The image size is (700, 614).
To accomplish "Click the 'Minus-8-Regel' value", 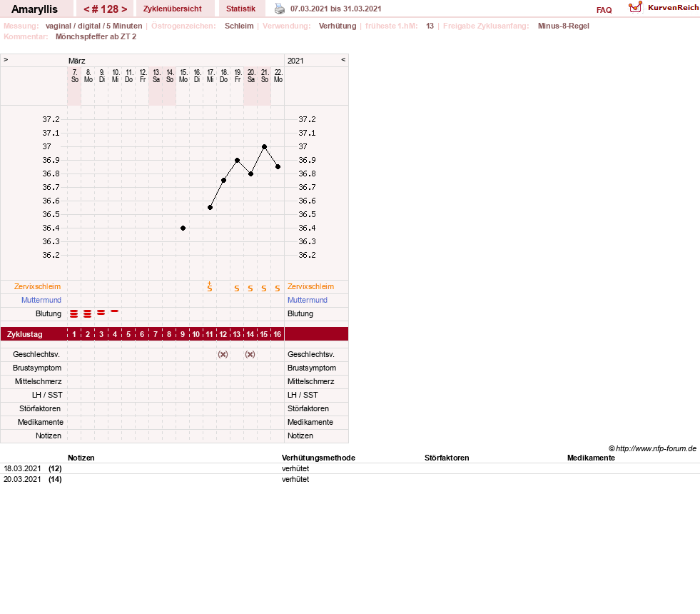I will point(564,26).
